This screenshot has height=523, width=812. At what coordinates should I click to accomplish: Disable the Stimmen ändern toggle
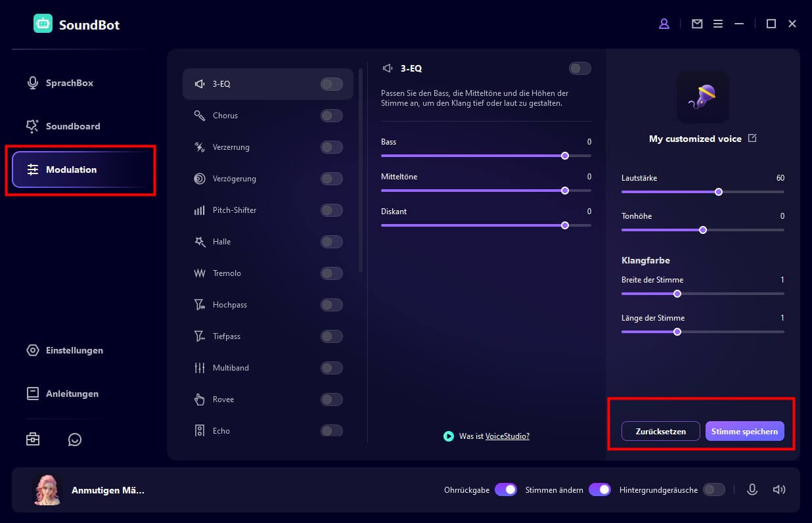coord(600,489)
